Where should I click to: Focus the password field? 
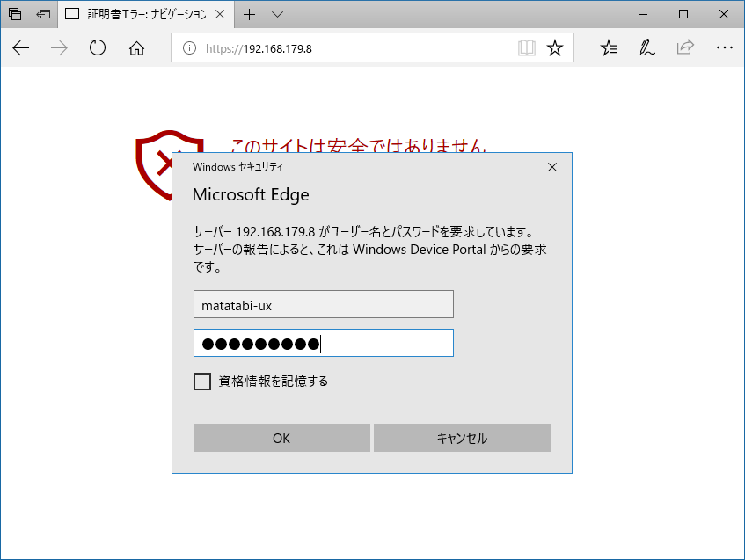(x=324, y=343)
